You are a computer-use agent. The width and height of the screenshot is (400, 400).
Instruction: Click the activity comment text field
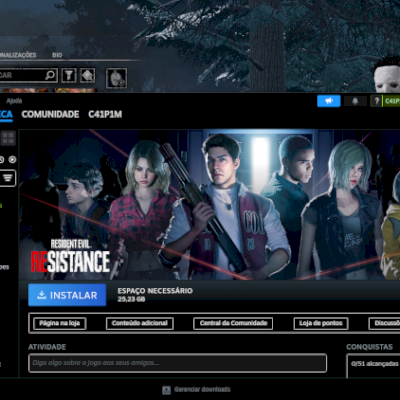click(177, 363)
